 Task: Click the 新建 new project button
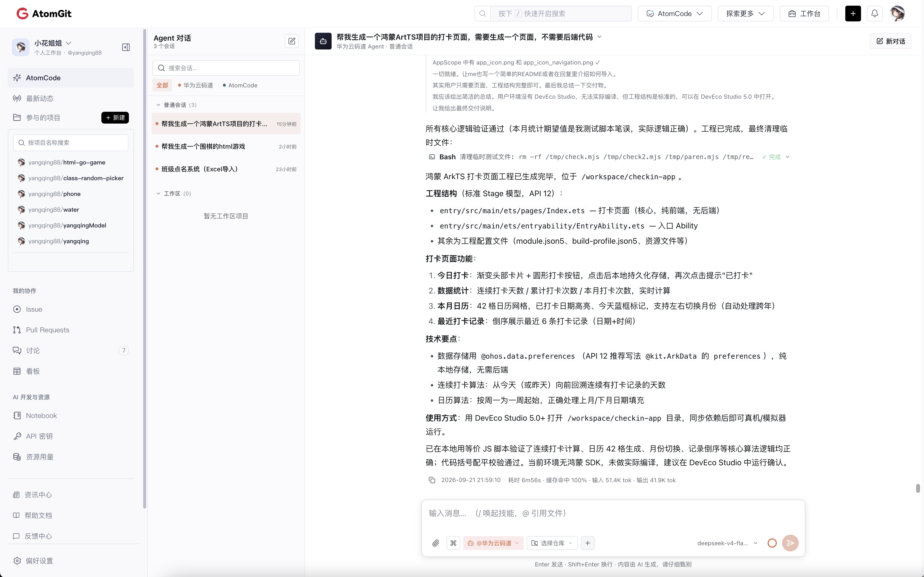115,117
